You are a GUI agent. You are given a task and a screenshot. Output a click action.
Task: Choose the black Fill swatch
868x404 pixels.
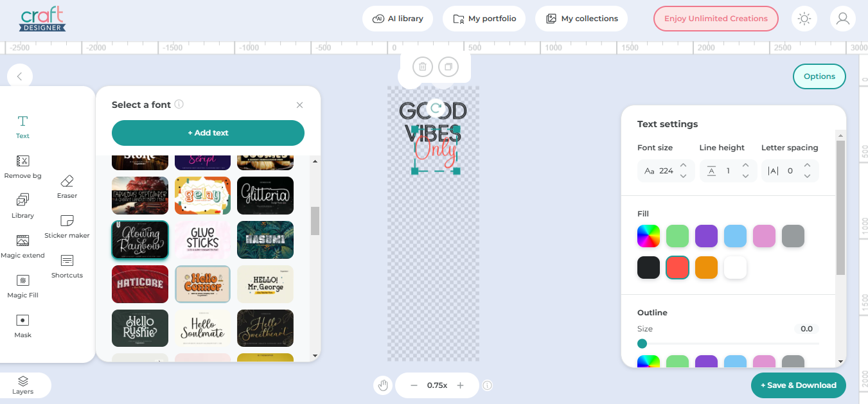pyautogui.click(x=648, y=267)
